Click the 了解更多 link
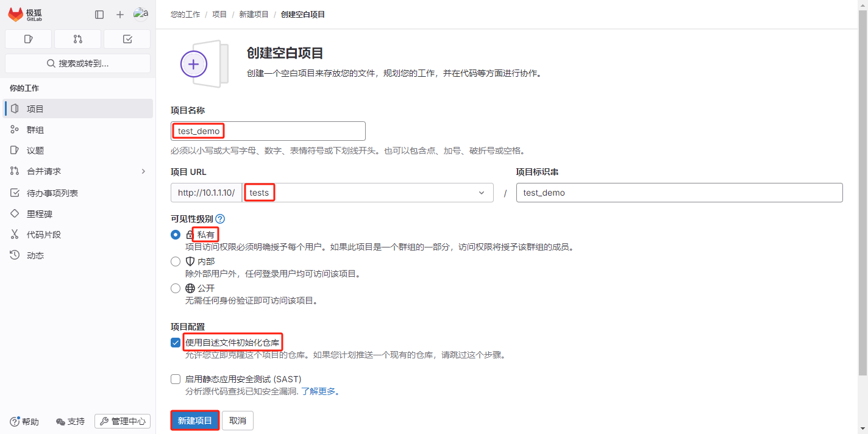Viewport: 868px width, 434px height. (319, 391)
